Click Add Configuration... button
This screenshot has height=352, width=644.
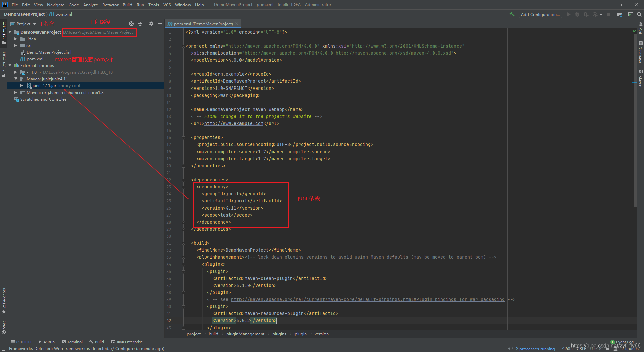pyautogui.click(x=540, y=14)
